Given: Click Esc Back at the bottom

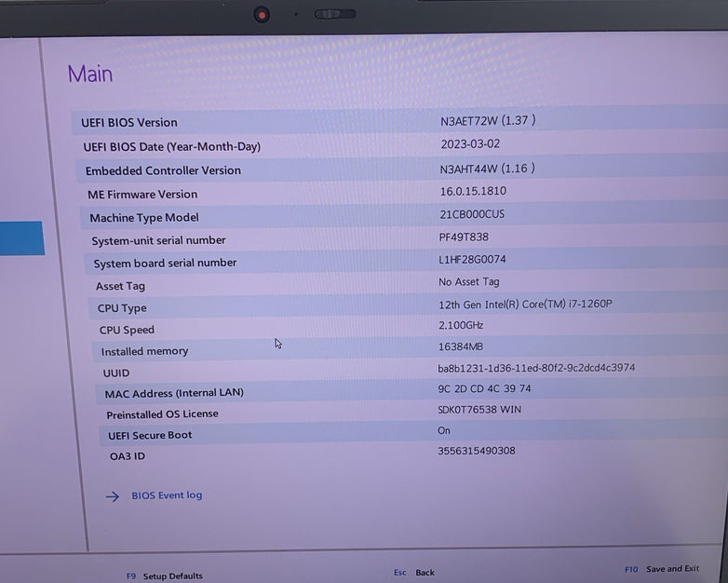Looking at the screenshot, I should tap(414, 573).
